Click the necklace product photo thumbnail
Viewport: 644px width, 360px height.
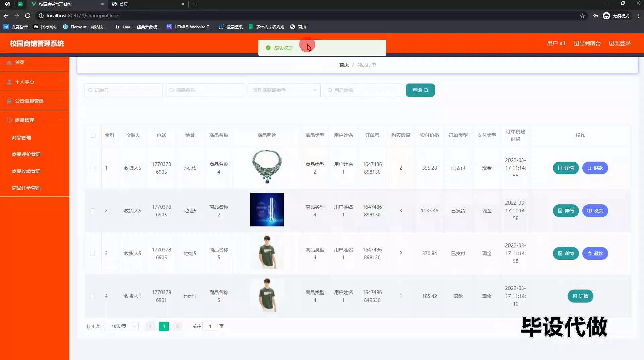(x=267, y=167)
